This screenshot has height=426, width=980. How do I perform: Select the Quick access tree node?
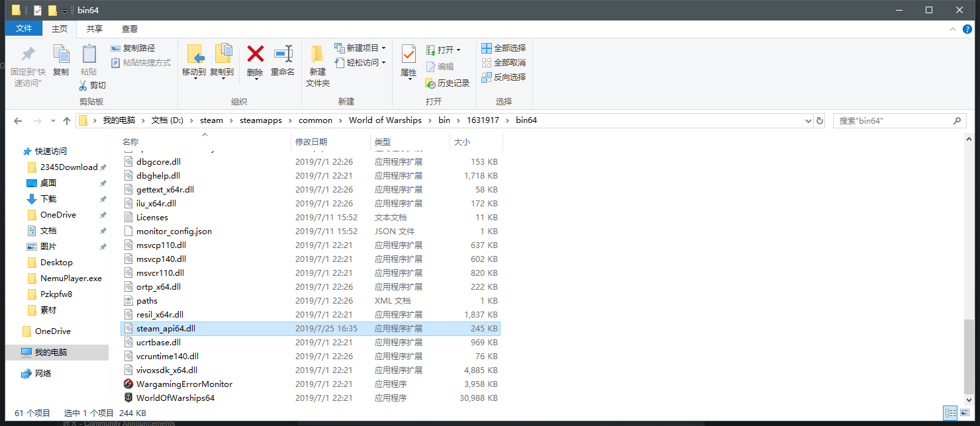(x=51, y=151)
